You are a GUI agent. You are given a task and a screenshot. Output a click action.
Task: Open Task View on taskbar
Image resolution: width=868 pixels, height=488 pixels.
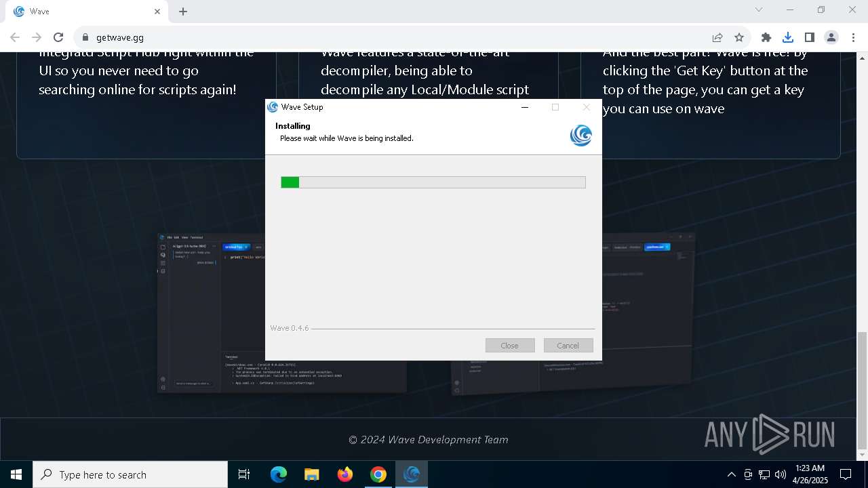[x=244, y=474]
